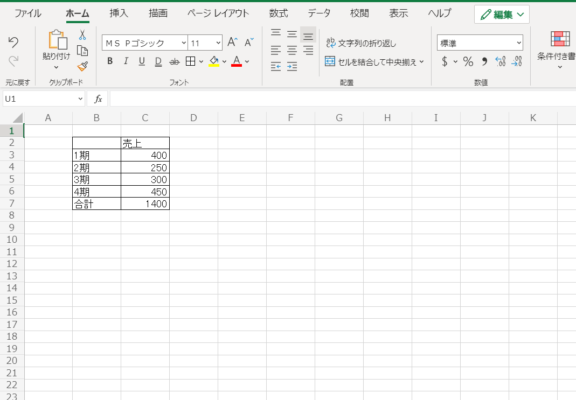Viewport: 576px width, 400px height.
Task: Click the dollar currency format icon
Action: click(444, 61)
